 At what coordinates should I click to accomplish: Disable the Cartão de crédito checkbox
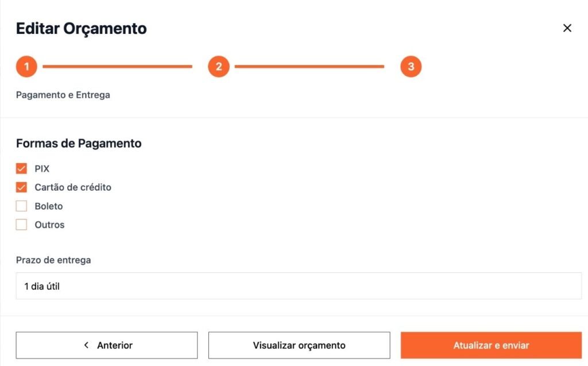(22, 187)
